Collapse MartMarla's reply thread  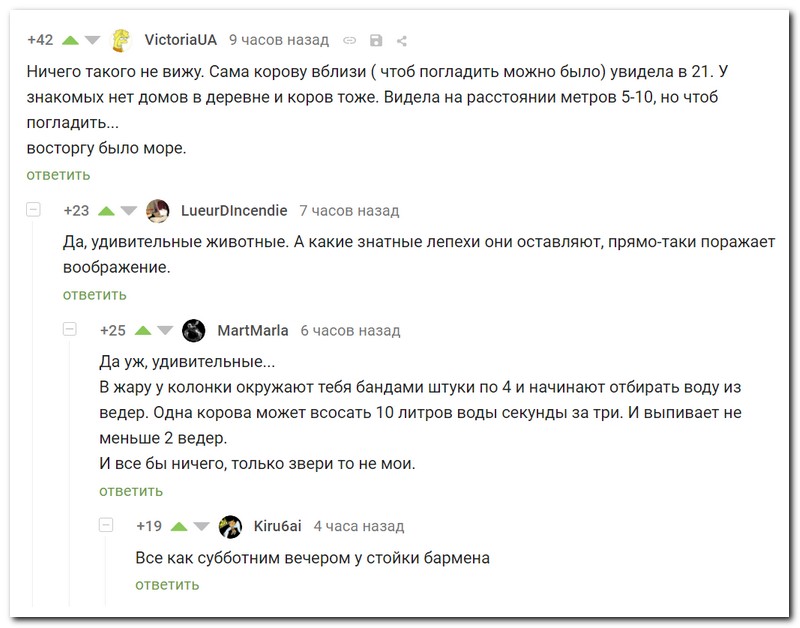pyautogui.click(x=70, y=329)
